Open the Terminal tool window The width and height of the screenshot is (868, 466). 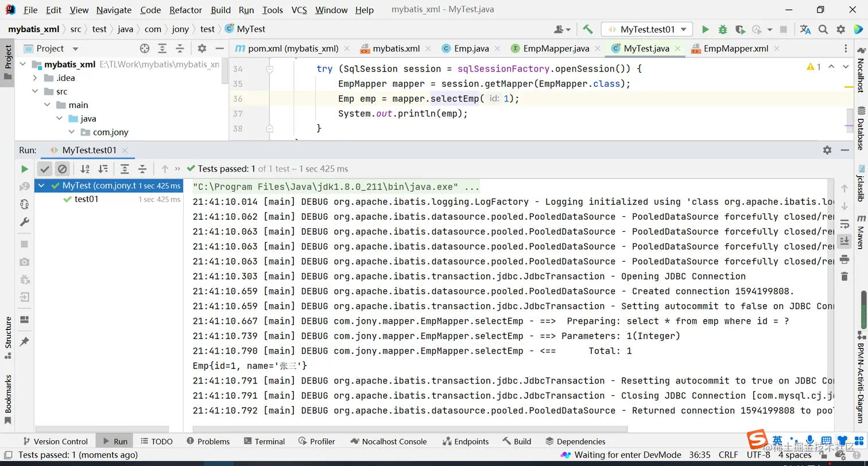pos(264,441)
